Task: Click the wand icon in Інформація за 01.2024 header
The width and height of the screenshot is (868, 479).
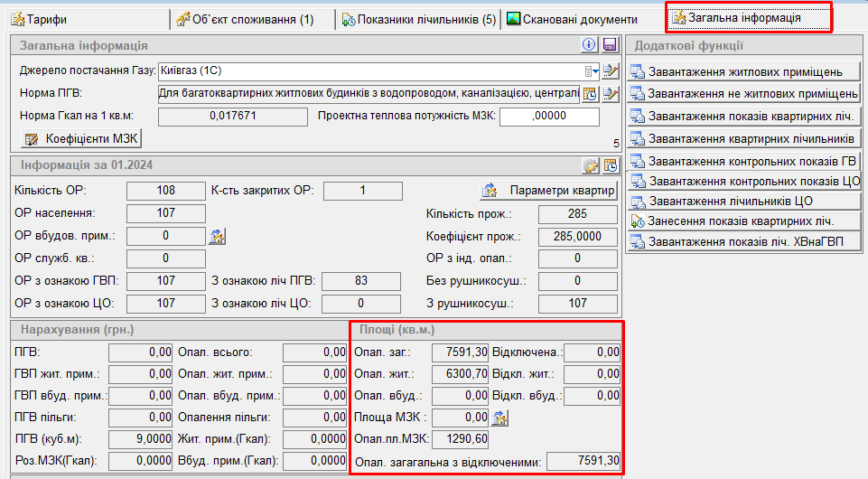Action: pos(592,165)
